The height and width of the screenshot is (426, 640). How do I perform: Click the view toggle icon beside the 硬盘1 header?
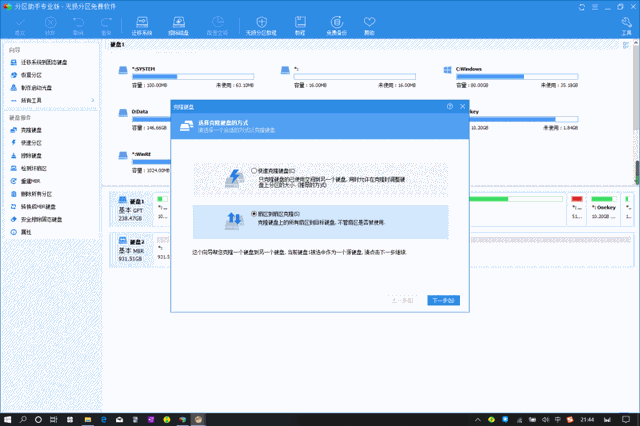coord(626,45)
